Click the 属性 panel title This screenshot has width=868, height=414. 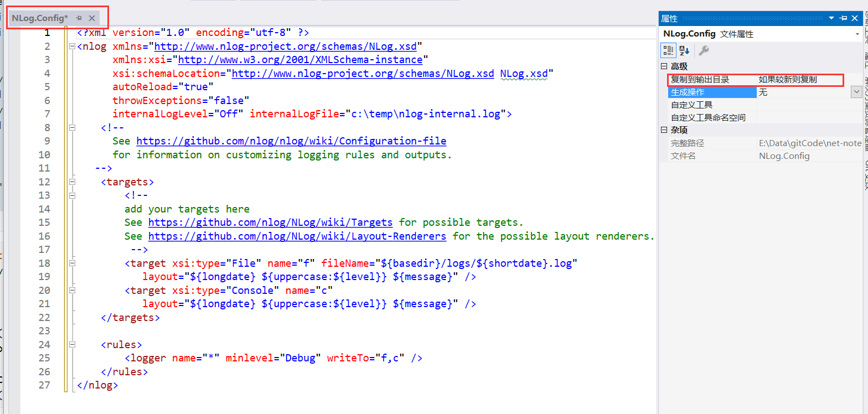(669, 18)
